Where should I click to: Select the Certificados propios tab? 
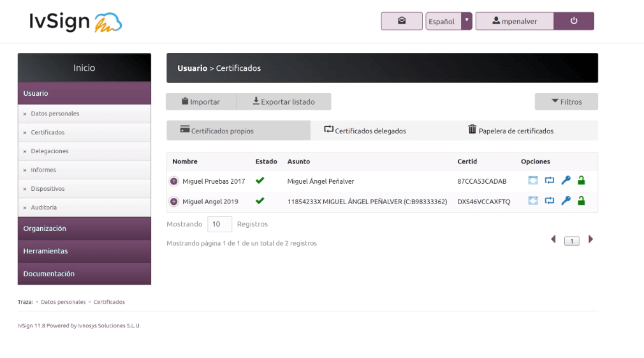pos(238,131)
